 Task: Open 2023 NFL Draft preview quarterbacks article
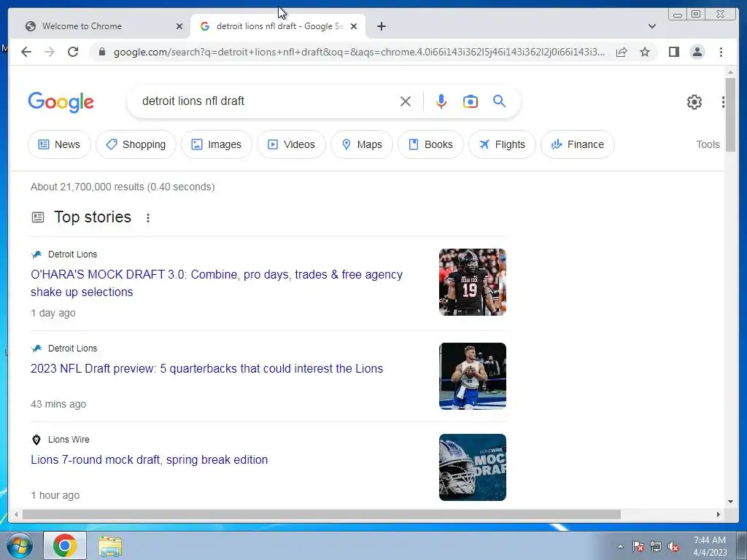pyautogui.click(x=206, y=368)
